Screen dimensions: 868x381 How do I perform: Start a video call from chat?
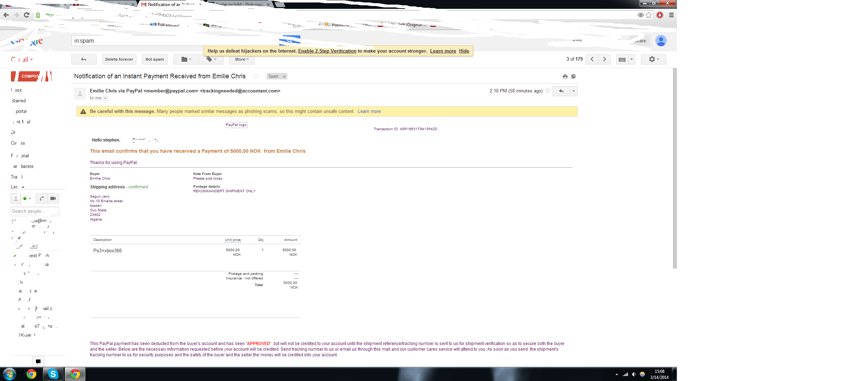(53, 199)
